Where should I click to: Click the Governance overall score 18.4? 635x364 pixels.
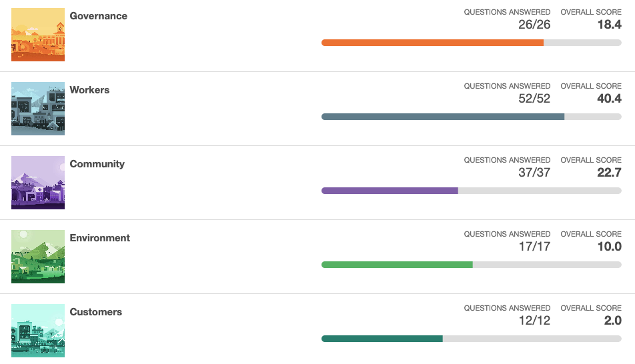[x=610, y=25]
